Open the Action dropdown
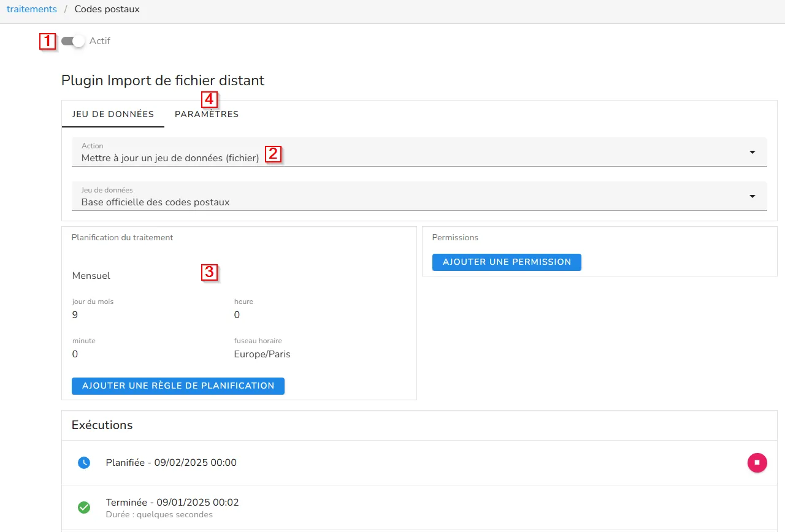The height and width of the screenshot is (532, 785). pos(419,152)
